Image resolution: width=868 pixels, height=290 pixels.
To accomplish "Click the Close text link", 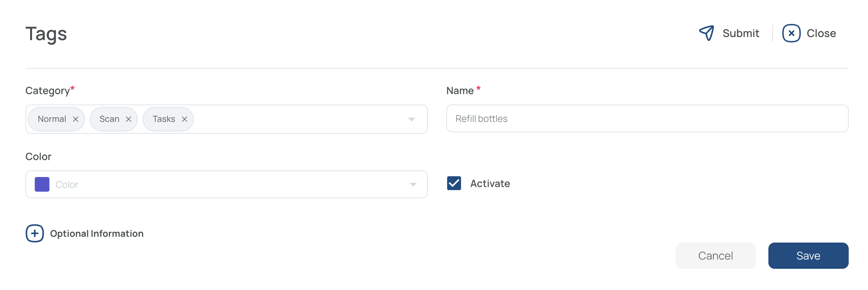I will tap(821, 33).
